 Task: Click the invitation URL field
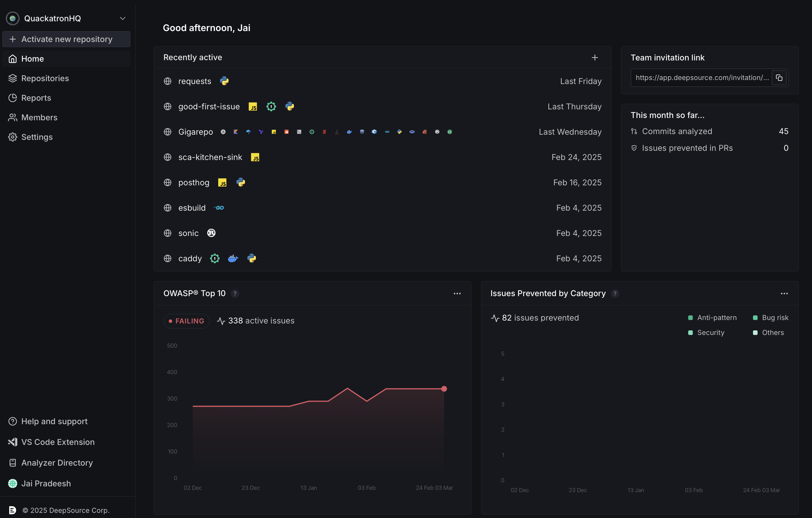click(701, 78)
